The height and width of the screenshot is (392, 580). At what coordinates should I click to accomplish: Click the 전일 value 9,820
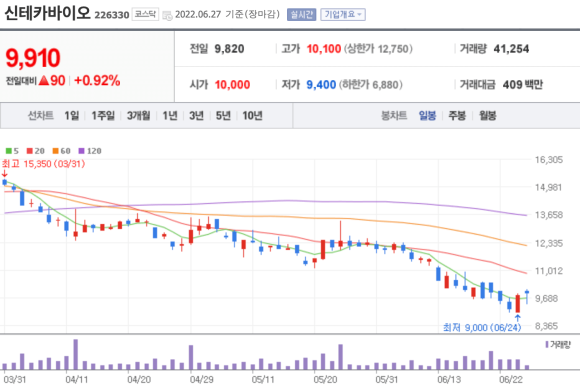(229, 49)
